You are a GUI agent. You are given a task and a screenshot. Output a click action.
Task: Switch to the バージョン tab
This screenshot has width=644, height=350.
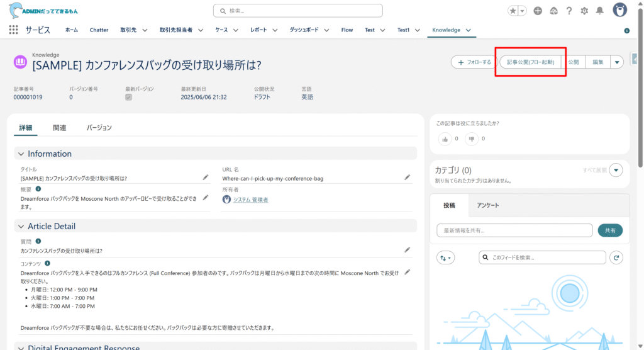click(x=99, y=128)
